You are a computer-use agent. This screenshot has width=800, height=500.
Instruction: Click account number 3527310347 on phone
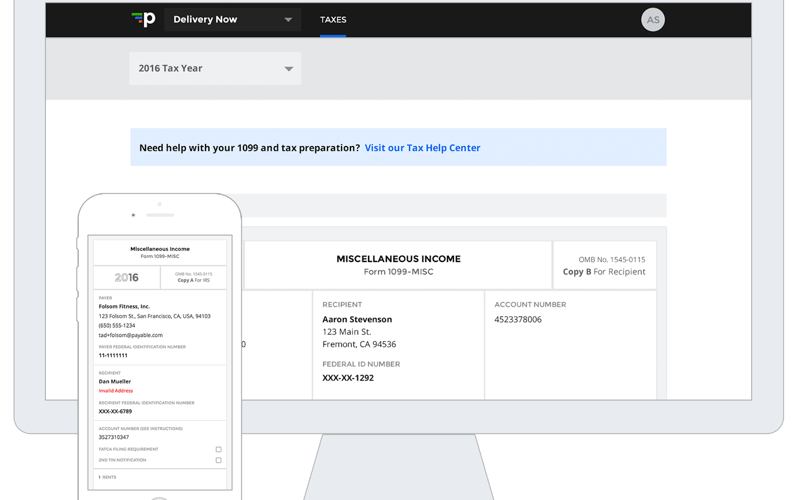coord(114,437)
